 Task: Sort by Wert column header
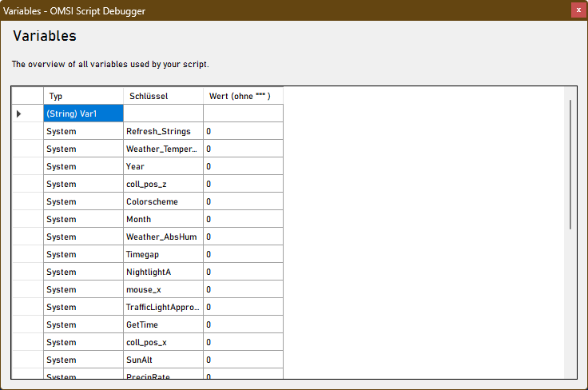[243, 96]
